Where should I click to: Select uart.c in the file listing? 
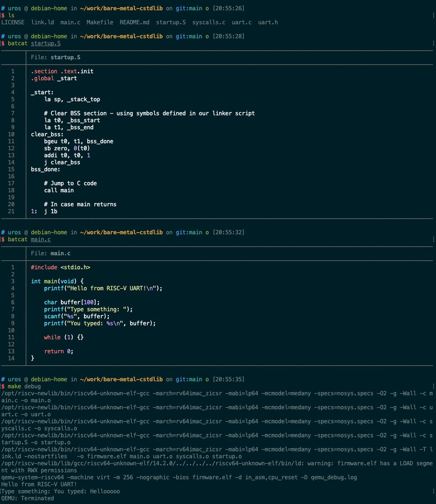click(241, 22)
